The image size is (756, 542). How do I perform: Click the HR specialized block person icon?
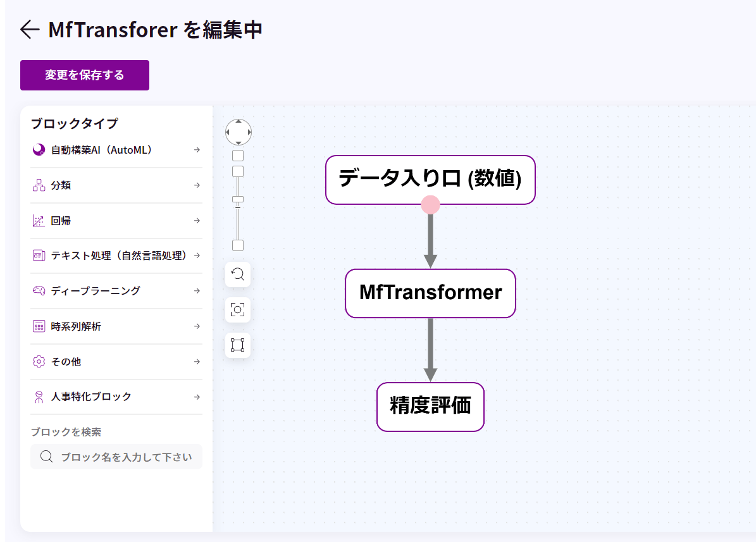tap(39, 397)
